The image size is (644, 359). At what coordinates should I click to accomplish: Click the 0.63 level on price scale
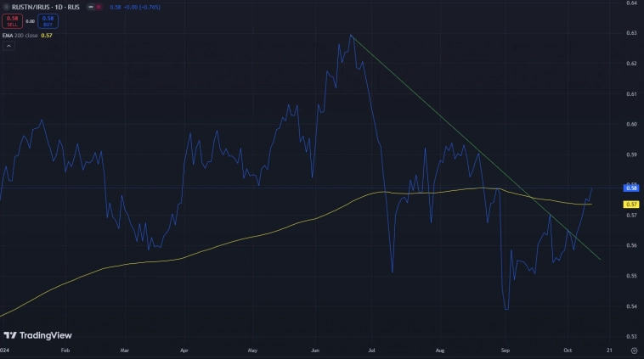(631, 33)
